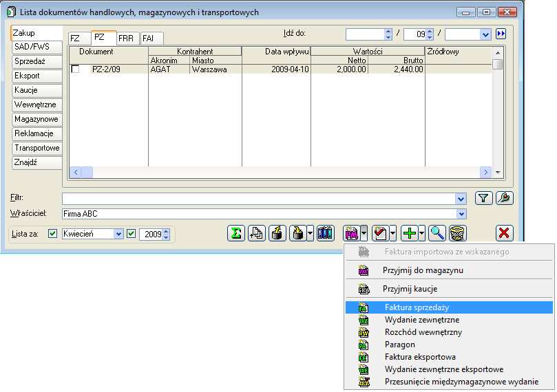Open the Transportowe side tab
Screen dimensions: 557x392
37,149
